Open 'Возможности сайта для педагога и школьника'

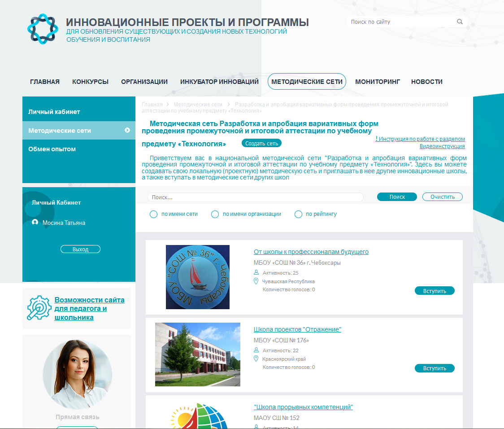coord(89,308)
